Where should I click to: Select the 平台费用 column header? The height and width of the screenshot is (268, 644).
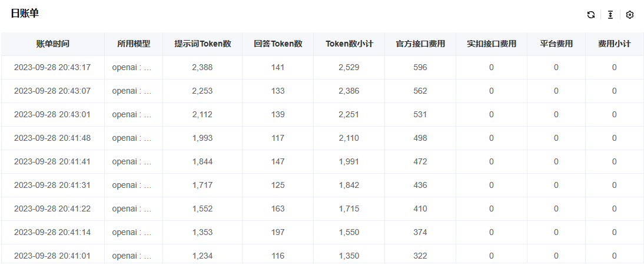(556, 44)
